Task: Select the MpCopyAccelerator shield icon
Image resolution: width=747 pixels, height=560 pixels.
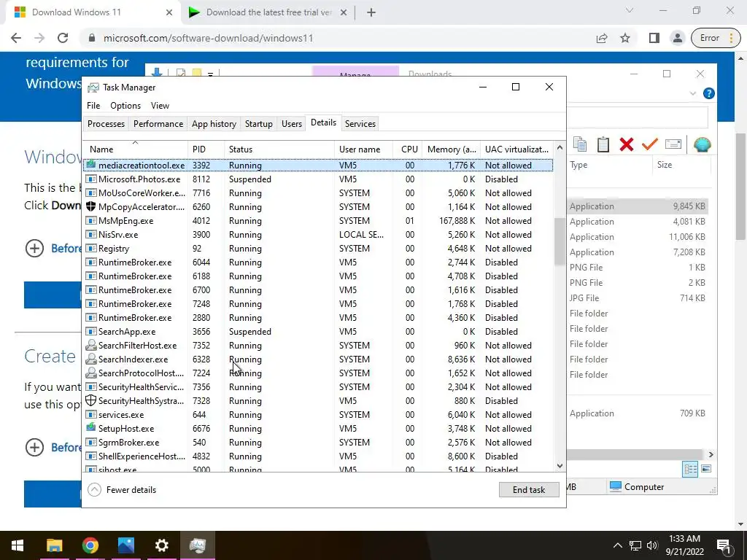Action: click(x=91, y=206)
